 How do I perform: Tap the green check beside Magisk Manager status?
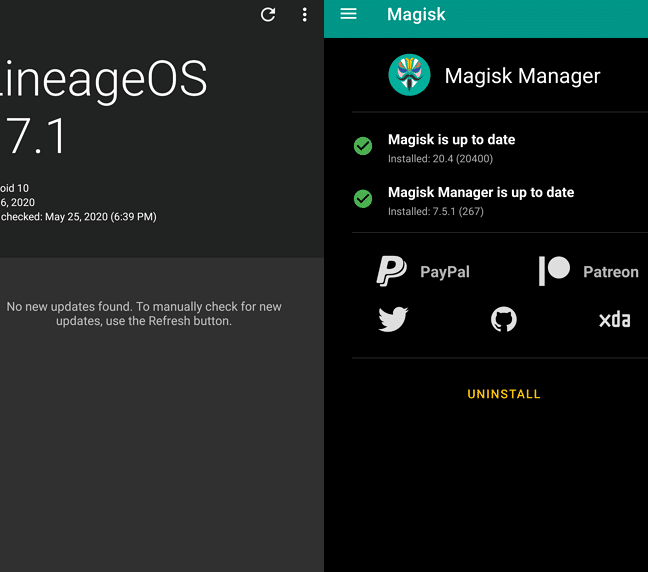coord(363,199)
